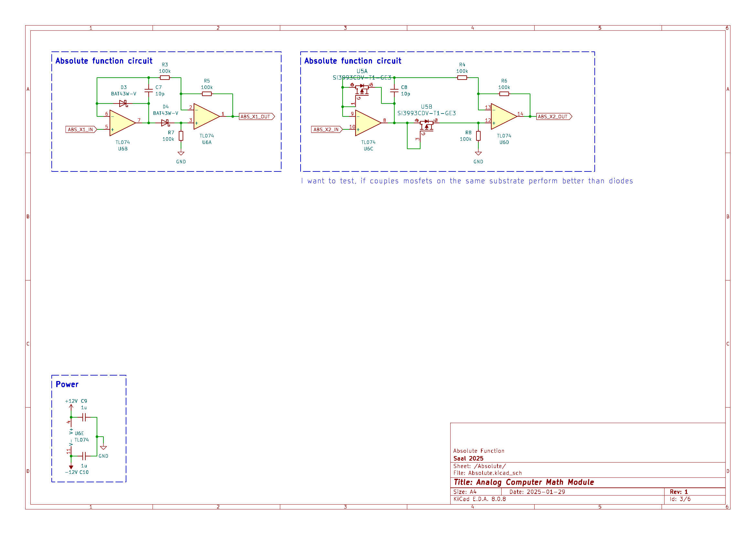The width and height of the screenshot is (756, 535).
Task: Select the R6 100k resistor symbol
Action: [504, 94]
